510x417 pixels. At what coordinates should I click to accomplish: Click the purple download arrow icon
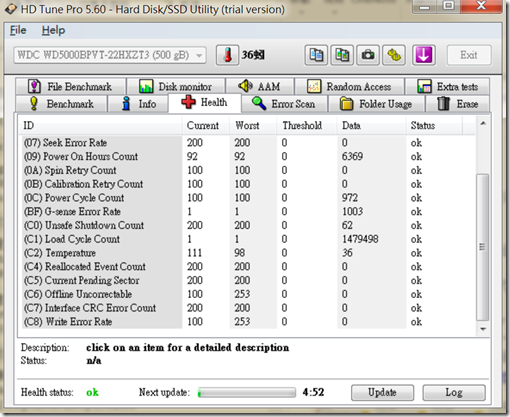424,55
